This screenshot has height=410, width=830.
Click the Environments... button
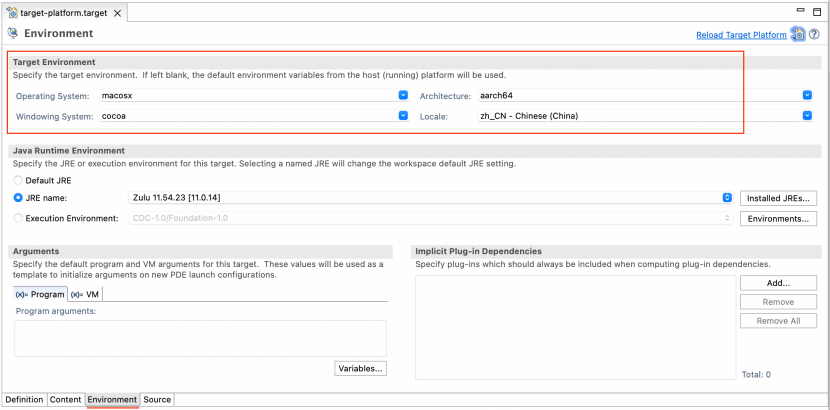(x=778, y=218)
